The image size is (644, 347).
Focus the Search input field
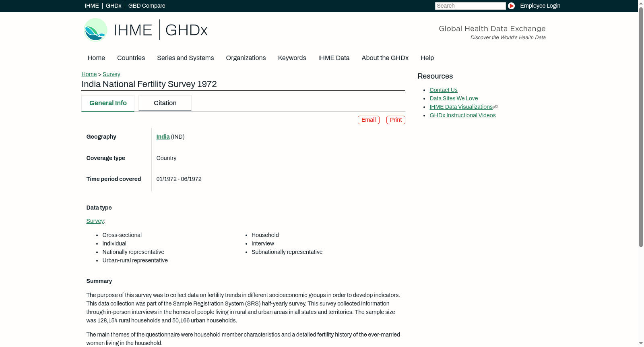point(470,6)
